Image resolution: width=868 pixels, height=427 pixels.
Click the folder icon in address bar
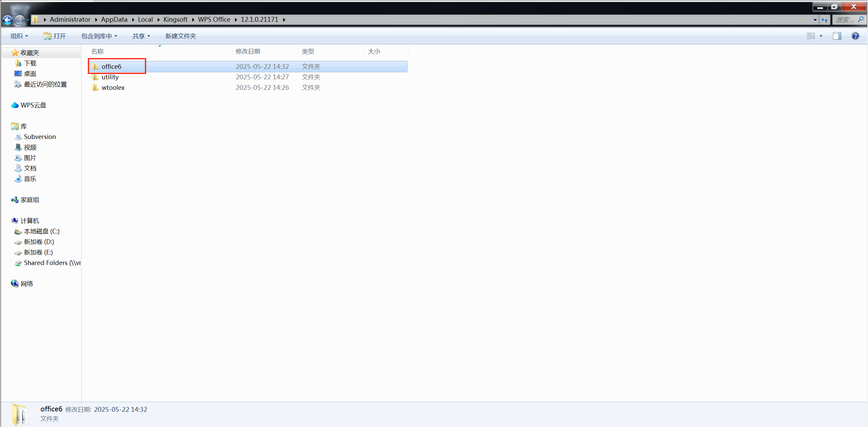(x=36, y=20)
